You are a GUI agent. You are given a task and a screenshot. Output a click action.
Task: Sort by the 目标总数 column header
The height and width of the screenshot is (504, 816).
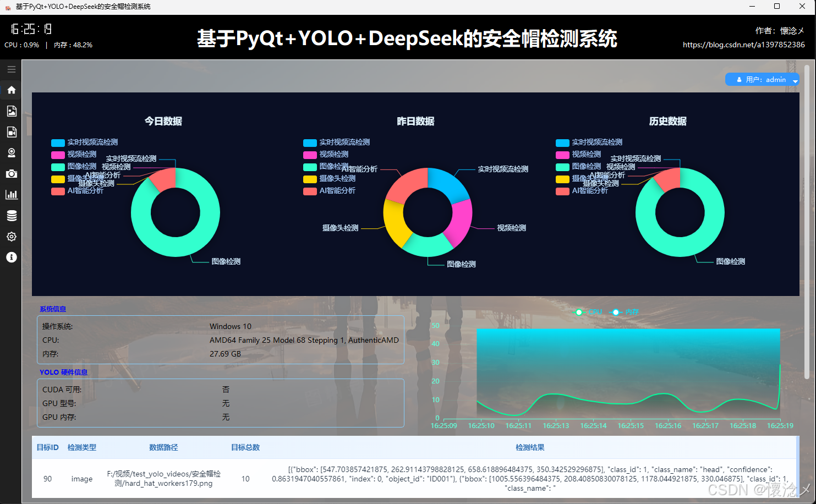(x=245, y=447)
